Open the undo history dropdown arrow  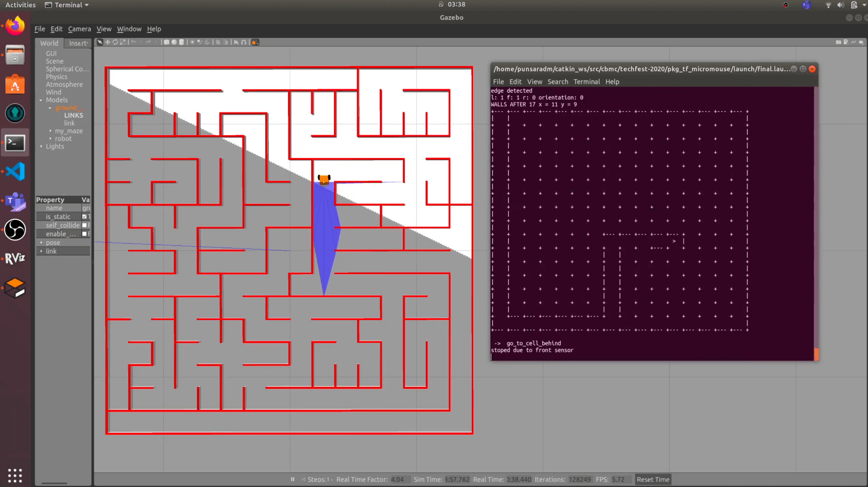[141, 42]
